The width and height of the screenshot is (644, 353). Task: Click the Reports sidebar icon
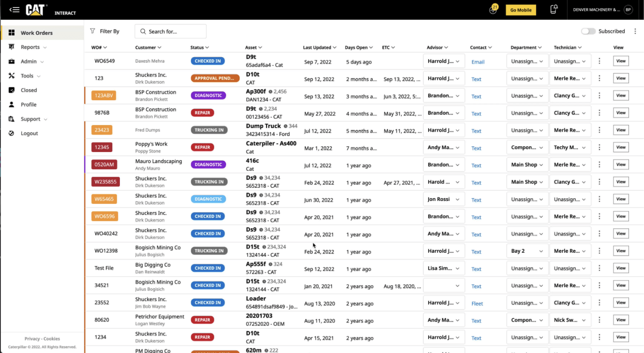(x=11, y=47)
